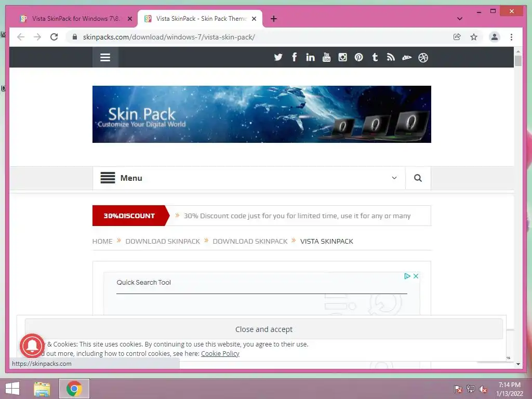
Task: Open the tab search chevron
Action: click(459, 19)
